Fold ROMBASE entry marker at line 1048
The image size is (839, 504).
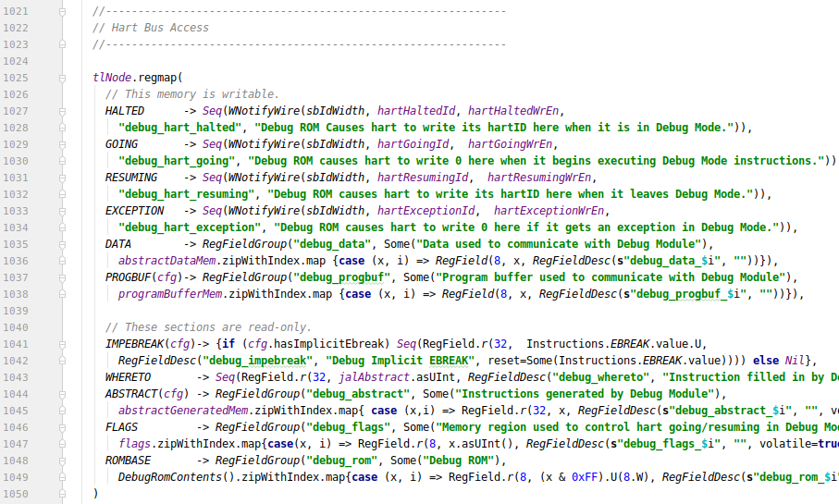[x=62, y=461]
